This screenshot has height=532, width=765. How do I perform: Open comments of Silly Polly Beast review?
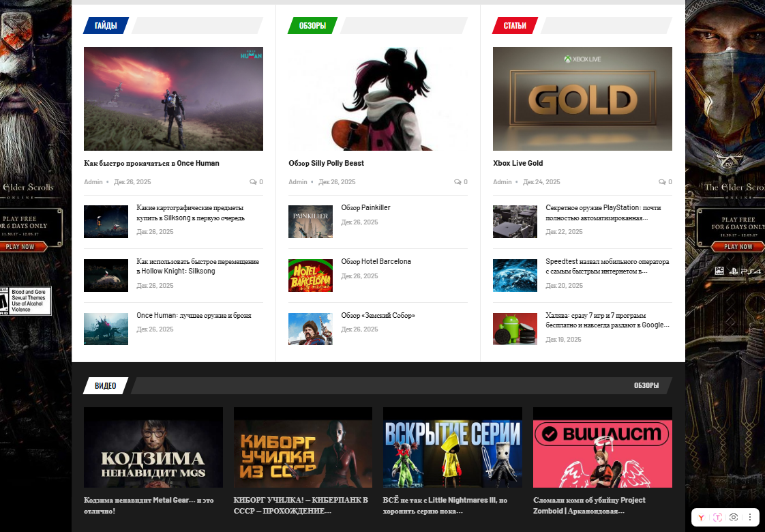click(x=460, y=181)
